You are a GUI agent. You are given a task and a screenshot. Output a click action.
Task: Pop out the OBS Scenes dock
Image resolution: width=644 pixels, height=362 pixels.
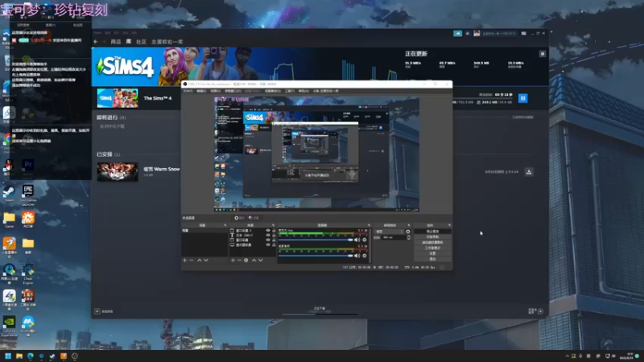pos(225,225)
